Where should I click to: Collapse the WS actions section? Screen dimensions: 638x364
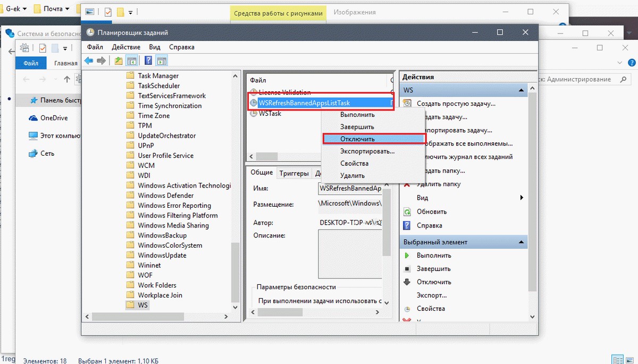(x=521, y=90)
